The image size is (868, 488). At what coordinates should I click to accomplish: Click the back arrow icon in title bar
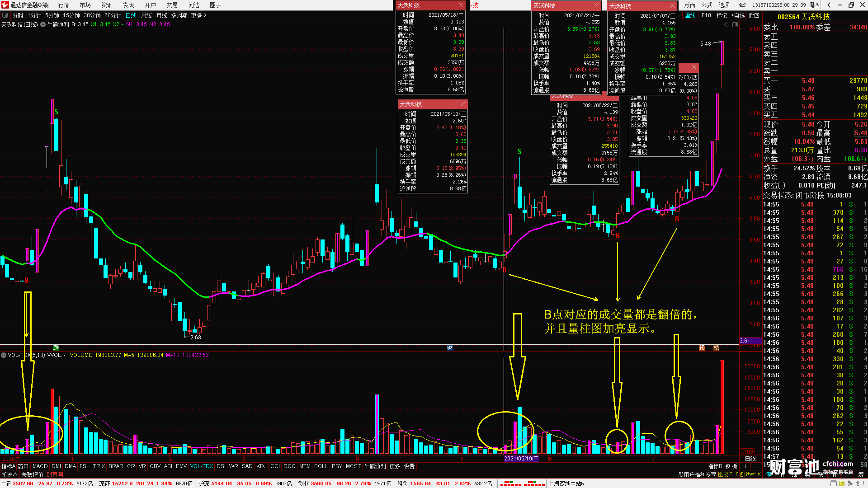coord(829,5)
